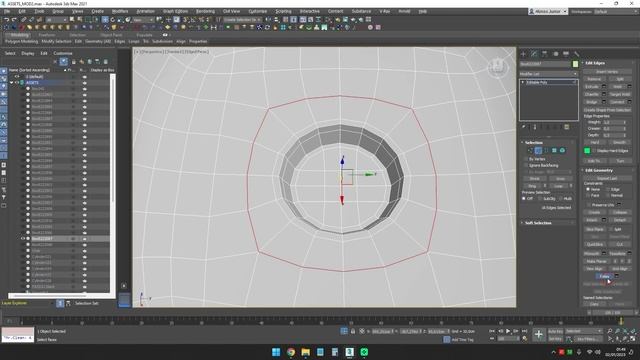Screen dimensions: 640x360
Task: Switch to the Freeform ribbon tab
Action: coord(47,35)
